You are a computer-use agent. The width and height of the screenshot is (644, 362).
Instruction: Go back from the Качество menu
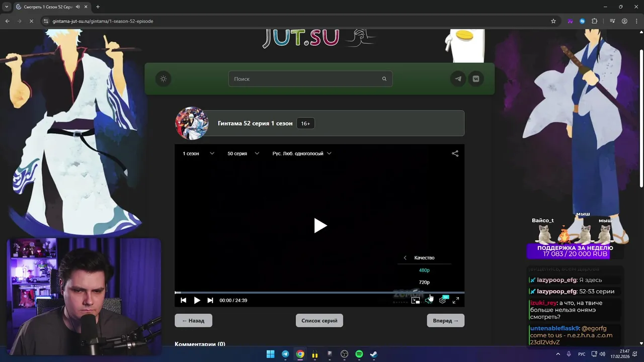[x=405, y=258]
